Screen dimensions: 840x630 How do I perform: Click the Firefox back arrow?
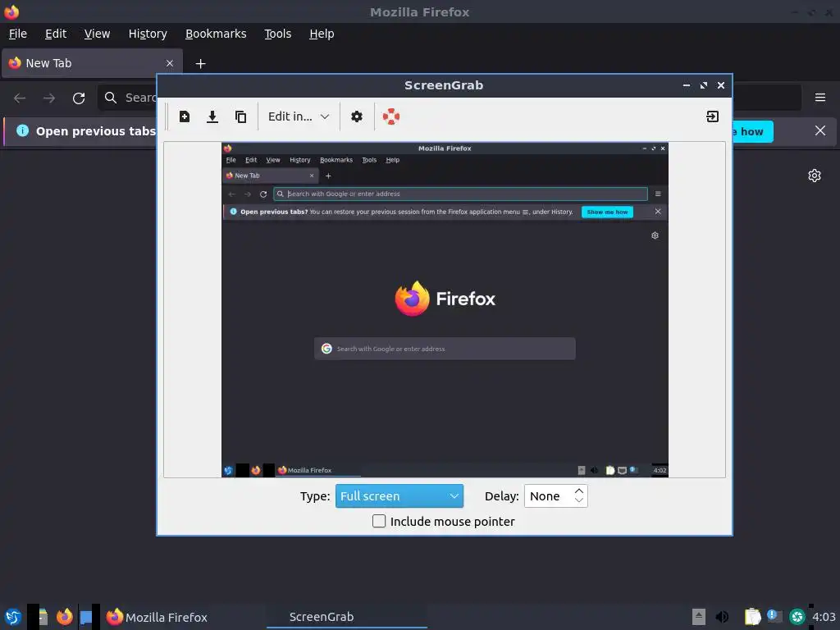click(20, 98)
